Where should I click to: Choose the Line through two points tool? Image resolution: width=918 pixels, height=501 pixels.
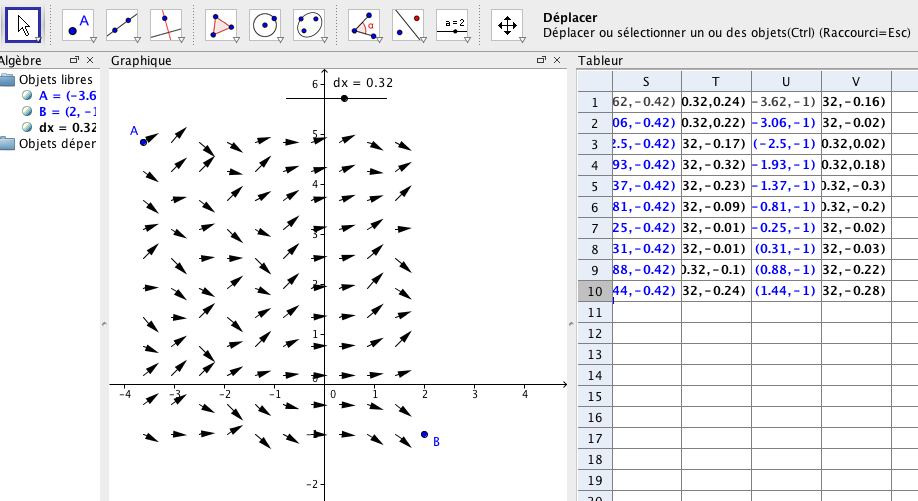122,24
